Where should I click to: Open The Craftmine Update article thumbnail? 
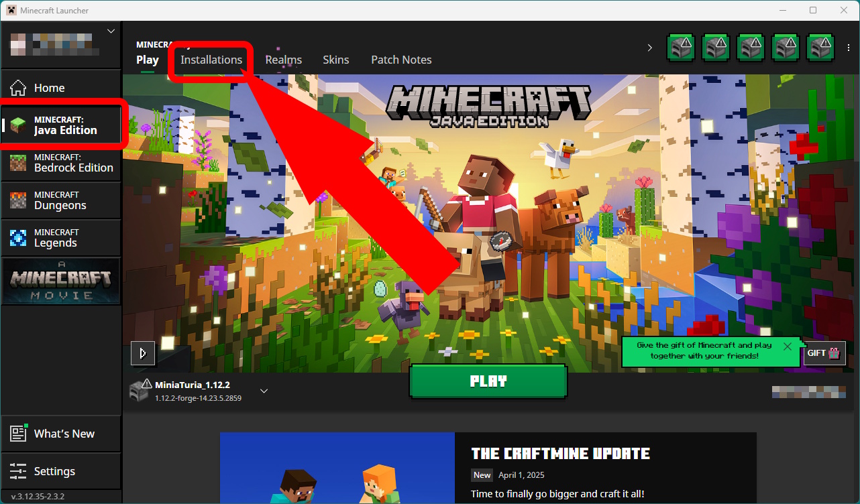[x=337, y=468]
